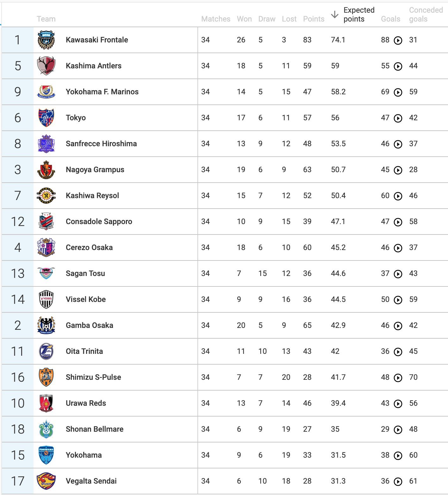Click the Sanfrecce Hiroshima purple crest
448x495 pixels.
coord(46,144)
